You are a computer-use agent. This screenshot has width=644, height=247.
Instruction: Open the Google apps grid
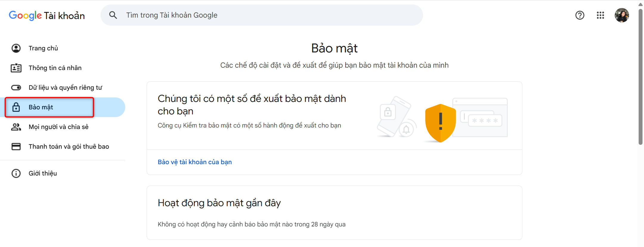600,15
